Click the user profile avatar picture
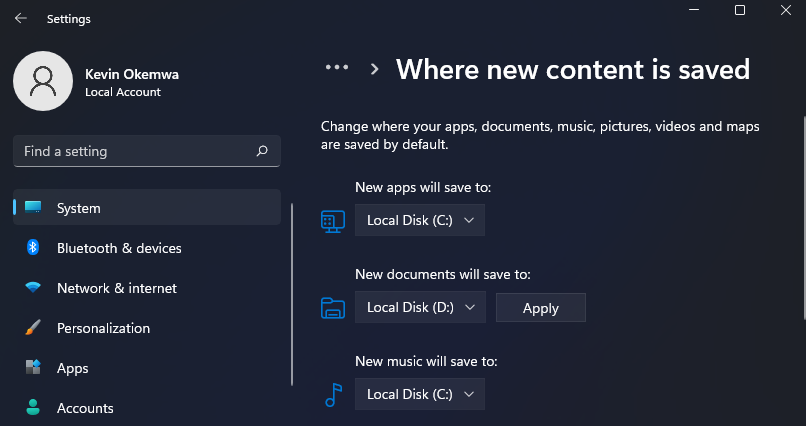The height and width of the screenshot is (426, 806). 42,82
